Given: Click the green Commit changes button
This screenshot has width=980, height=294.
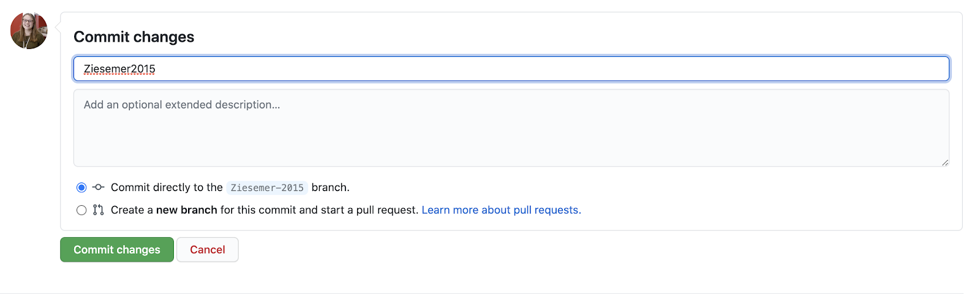Looking at the screenshot, I should (117, 250).
